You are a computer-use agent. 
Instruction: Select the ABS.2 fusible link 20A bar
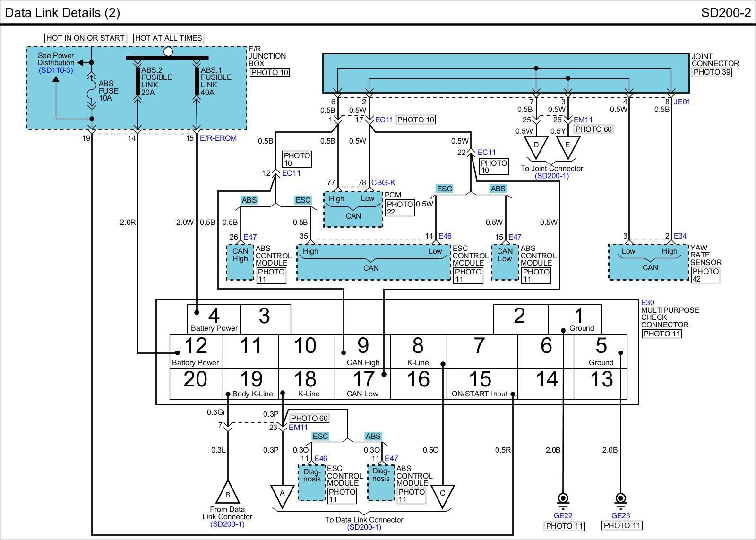click(x=137, y=81)
